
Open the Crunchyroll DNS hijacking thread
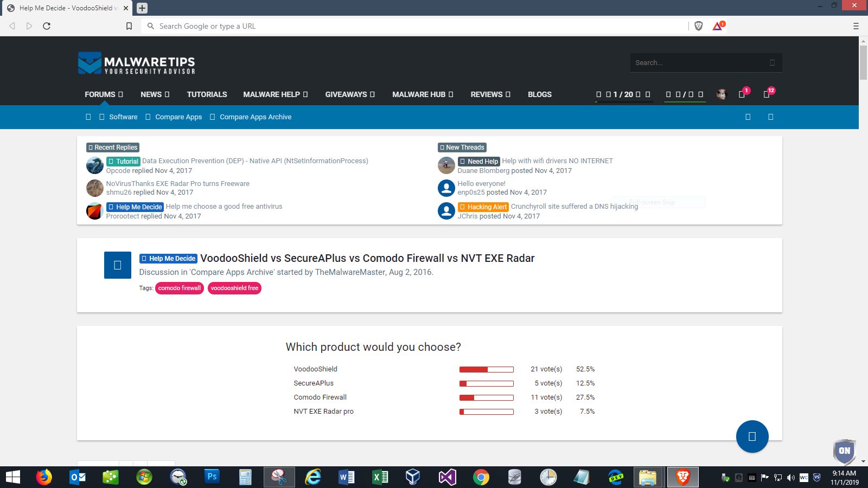575,207
